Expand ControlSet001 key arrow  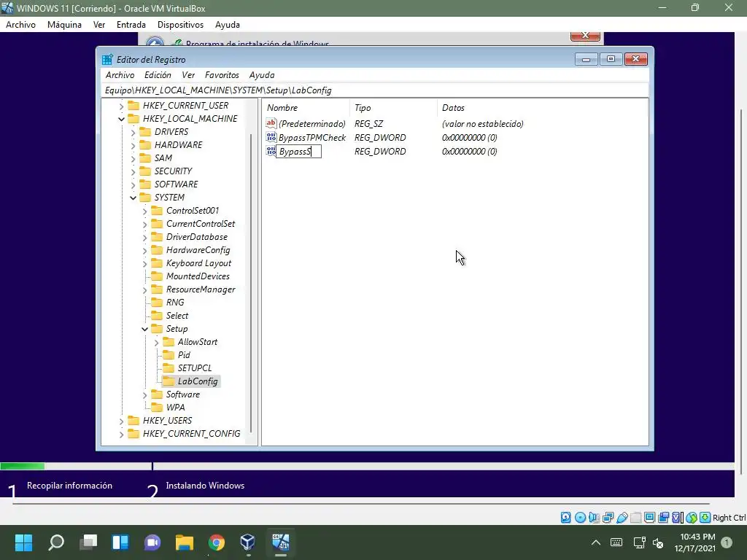(x=145, y=211)
